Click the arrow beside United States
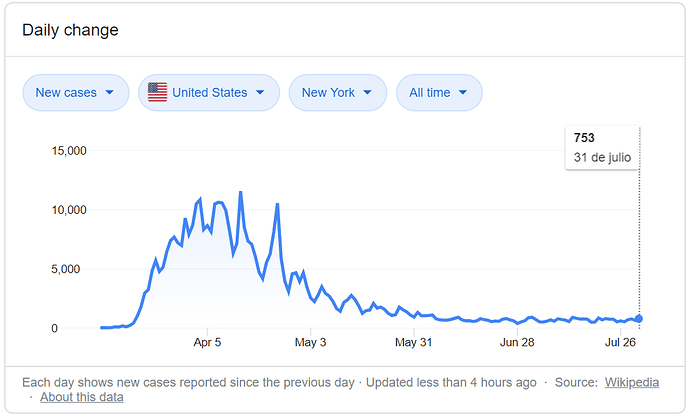The height and width of the screenshot is (418, 690). click(260, 92)
